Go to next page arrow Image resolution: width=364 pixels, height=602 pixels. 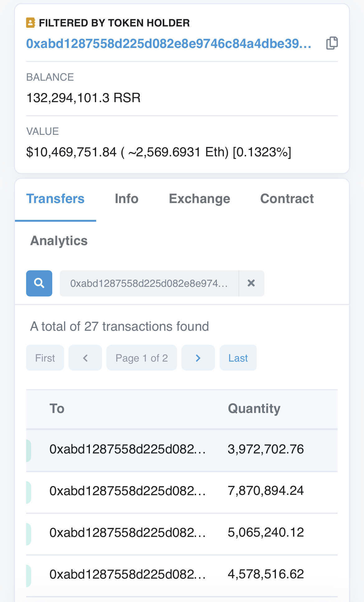[198, 358]
